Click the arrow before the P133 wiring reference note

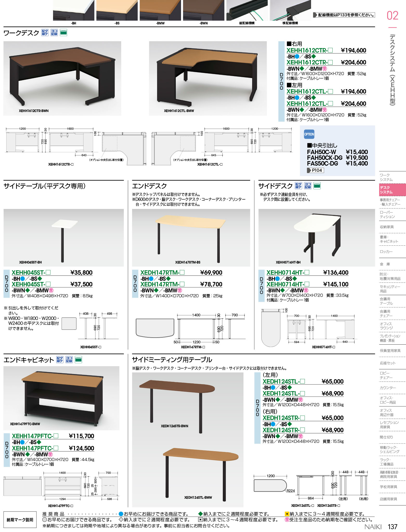(315, 15)
